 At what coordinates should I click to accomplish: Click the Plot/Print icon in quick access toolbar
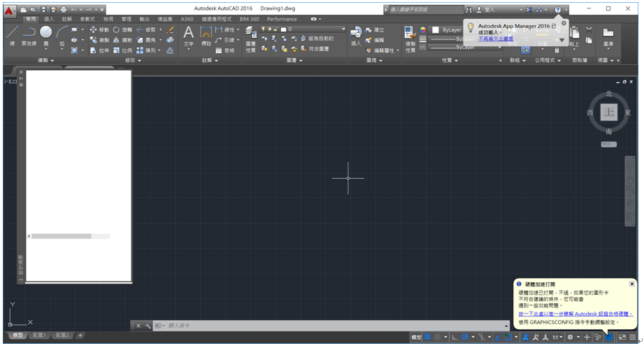click(63, 10)
